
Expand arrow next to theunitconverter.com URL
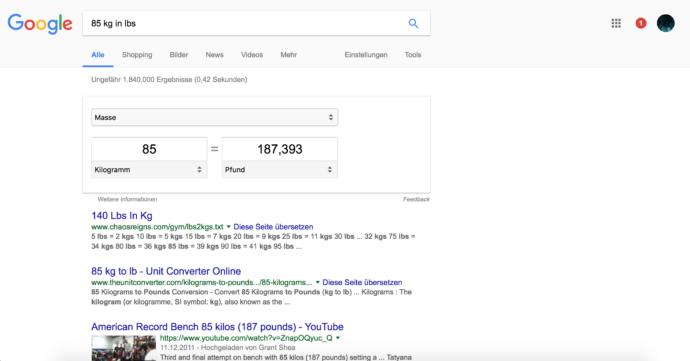tap(317, 282)
